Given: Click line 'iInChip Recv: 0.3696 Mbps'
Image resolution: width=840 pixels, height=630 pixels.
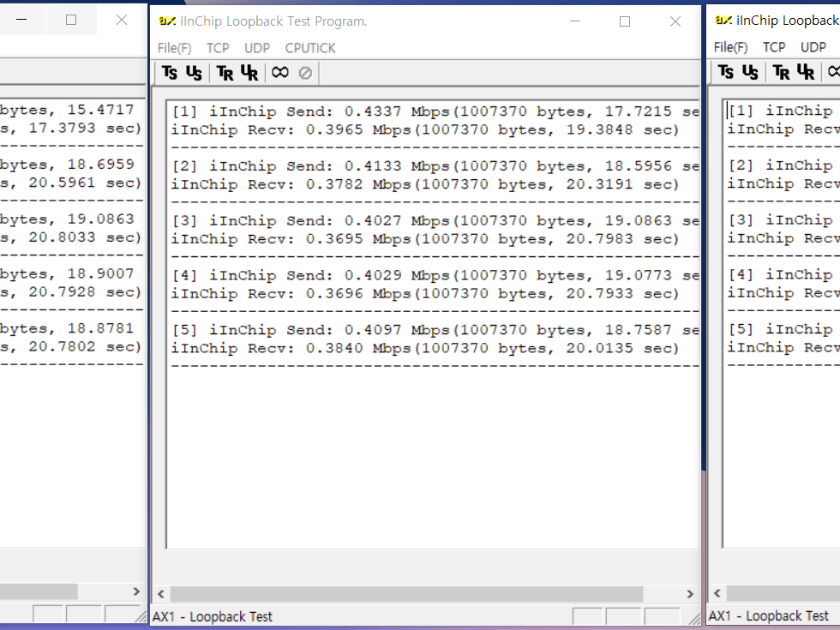Looking at the screenshot, I should (x=425, y=293).
